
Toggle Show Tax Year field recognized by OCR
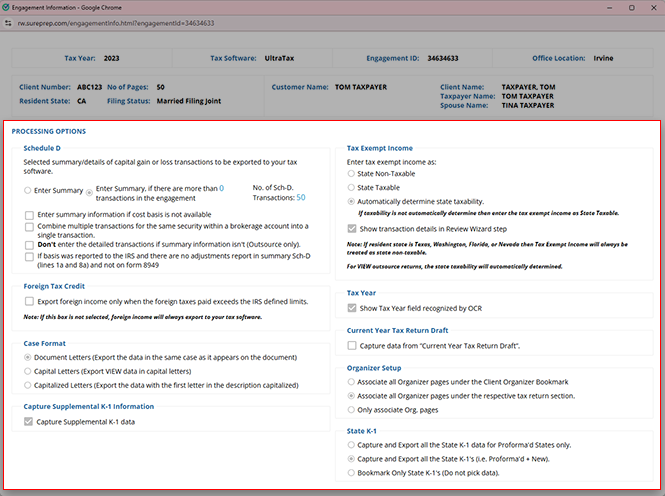pyautogui.click(x=352, y=308)
